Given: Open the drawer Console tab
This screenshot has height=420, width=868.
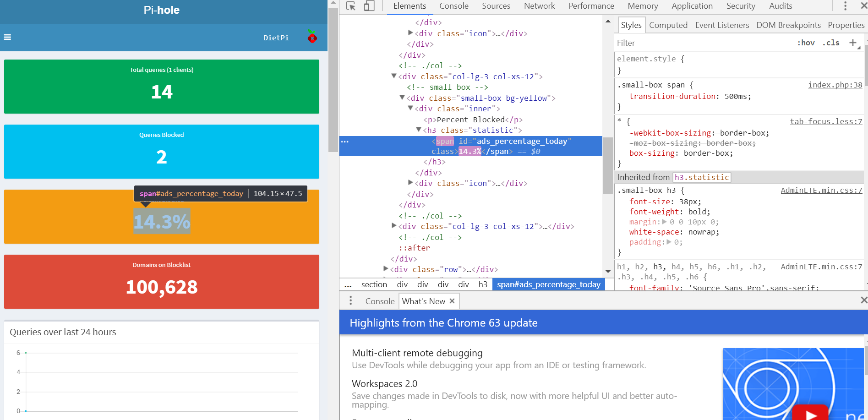Looking at the screenshot, I should pyautogui.click(x=380, y=301).
